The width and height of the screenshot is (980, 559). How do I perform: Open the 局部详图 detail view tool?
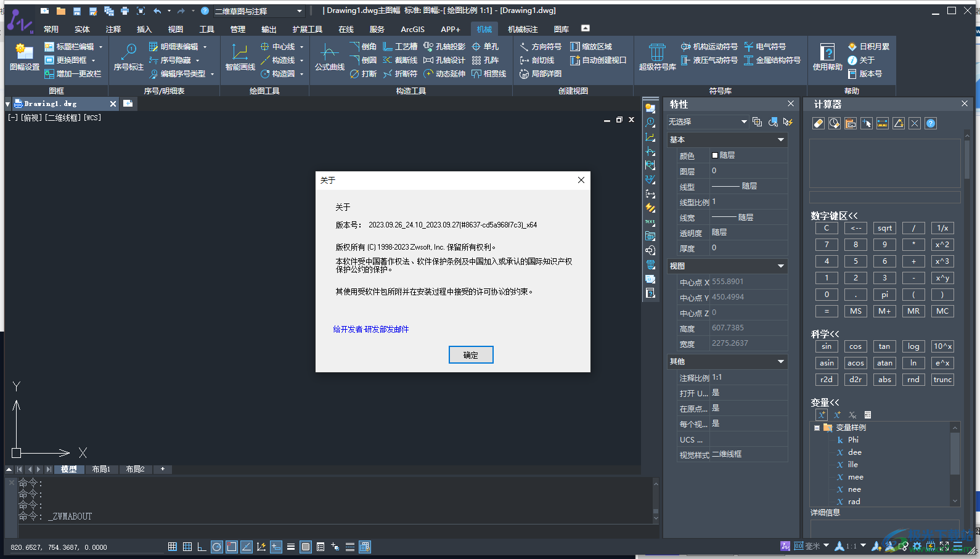pos(541,74)
